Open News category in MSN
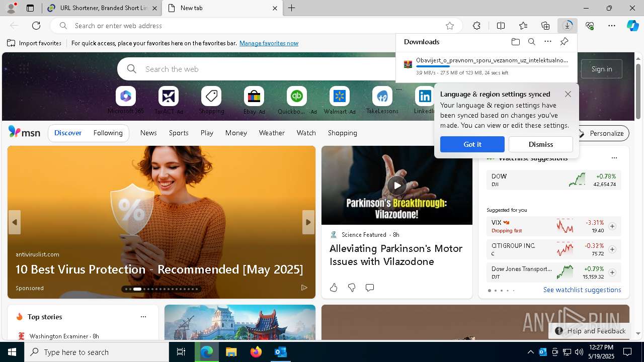Screen dimensions: 644x362 coord(148,133)
